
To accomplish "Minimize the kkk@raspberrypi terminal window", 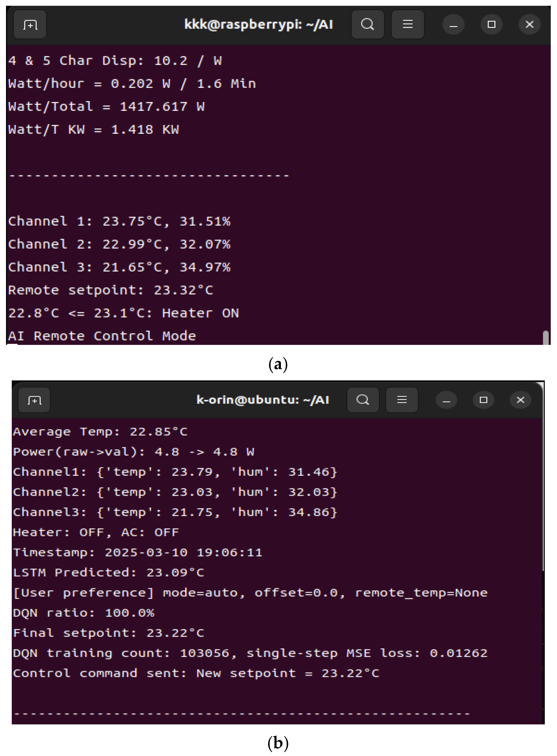I will point(453,25).
